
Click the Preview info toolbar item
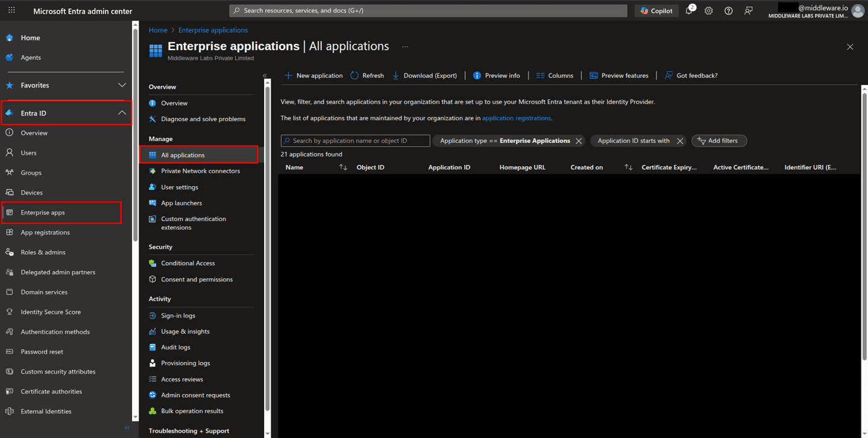(497, 75)
